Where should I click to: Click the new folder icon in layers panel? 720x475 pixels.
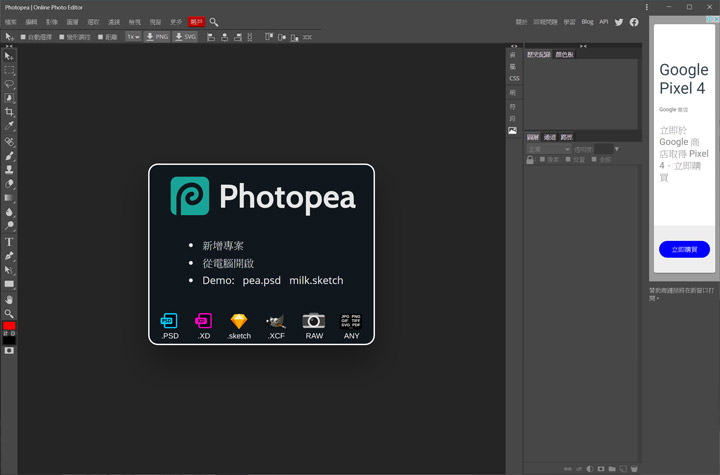pyautogui.click(x=612, y=469)
